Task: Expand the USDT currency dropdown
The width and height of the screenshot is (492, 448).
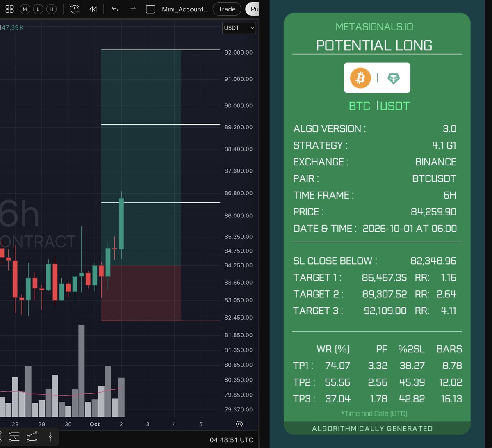Action: (x=239, y=28)
